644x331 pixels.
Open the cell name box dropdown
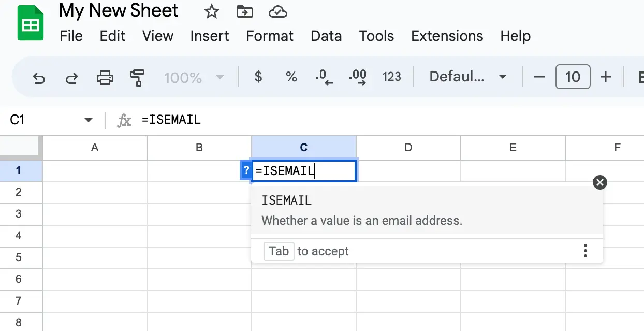pyautogui.click(x=88, y=120)
